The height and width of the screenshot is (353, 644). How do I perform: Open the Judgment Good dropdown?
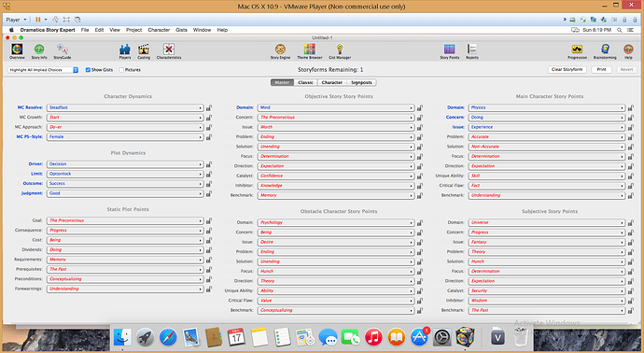tap(125, 193)
